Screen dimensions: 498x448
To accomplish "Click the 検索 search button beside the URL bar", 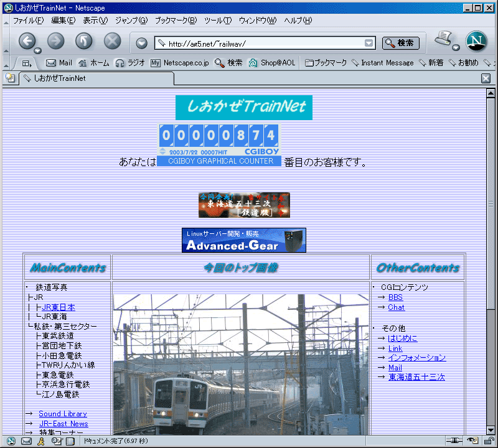I will 400,43.
